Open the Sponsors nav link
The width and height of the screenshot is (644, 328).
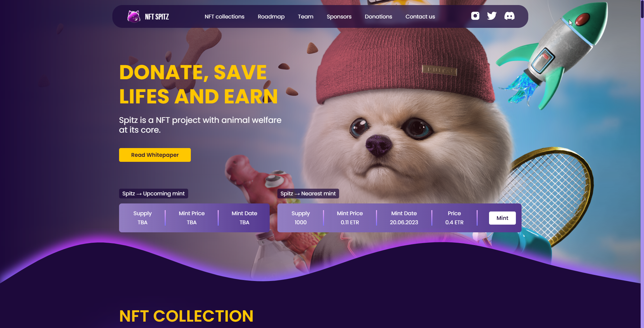(x=339, y=16)
